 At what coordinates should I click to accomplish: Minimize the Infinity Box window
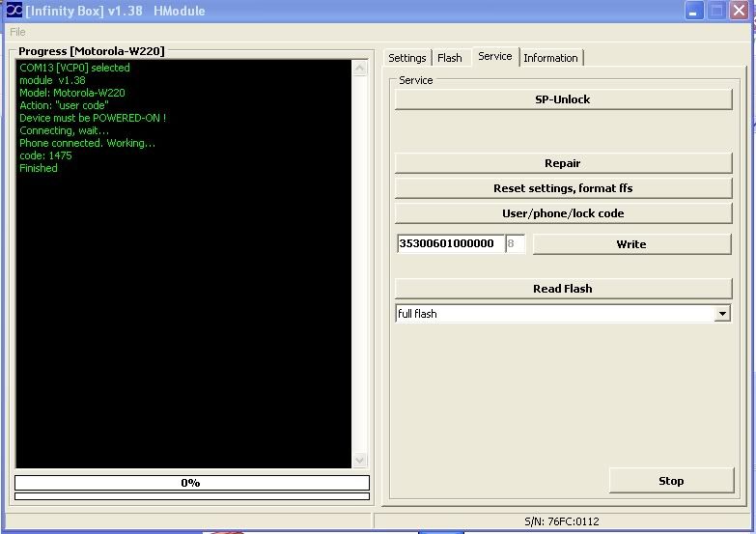click(x=694, y=11)
